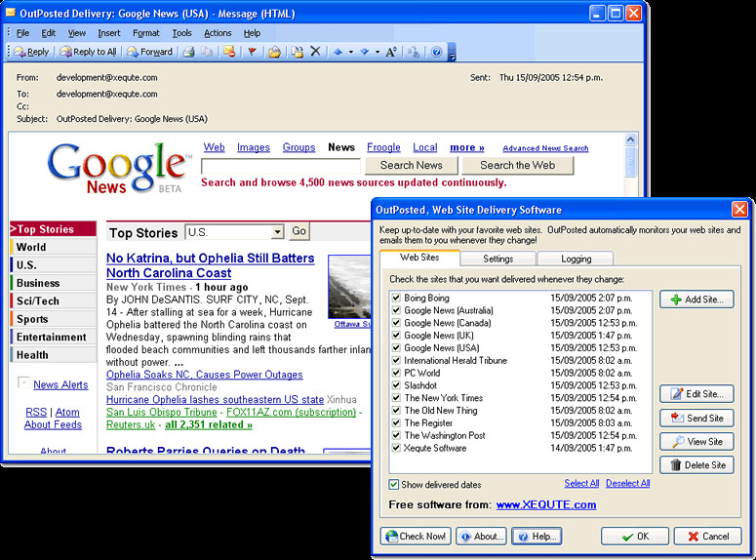Open the www.XEQUTE.com link
This screenshot has width=756, height=560.
[546, 504]
